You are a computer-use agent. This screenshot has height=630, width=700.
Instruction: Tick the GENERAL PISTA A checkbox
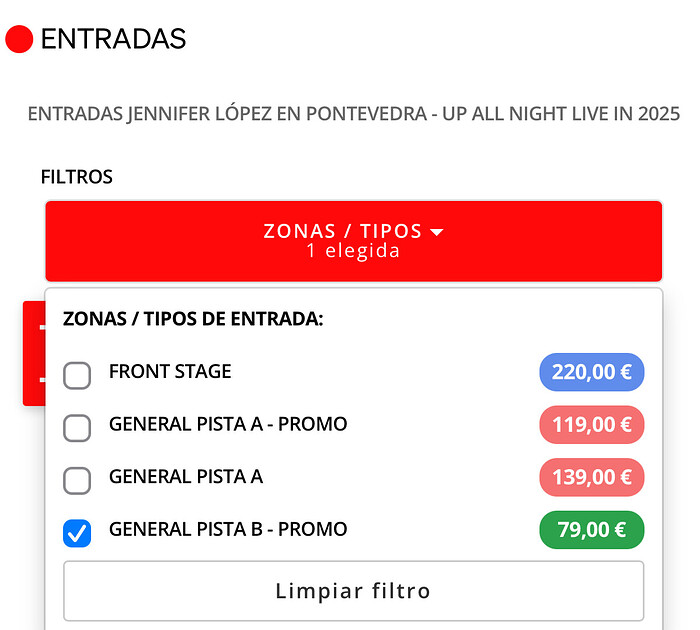click(77, 481)
